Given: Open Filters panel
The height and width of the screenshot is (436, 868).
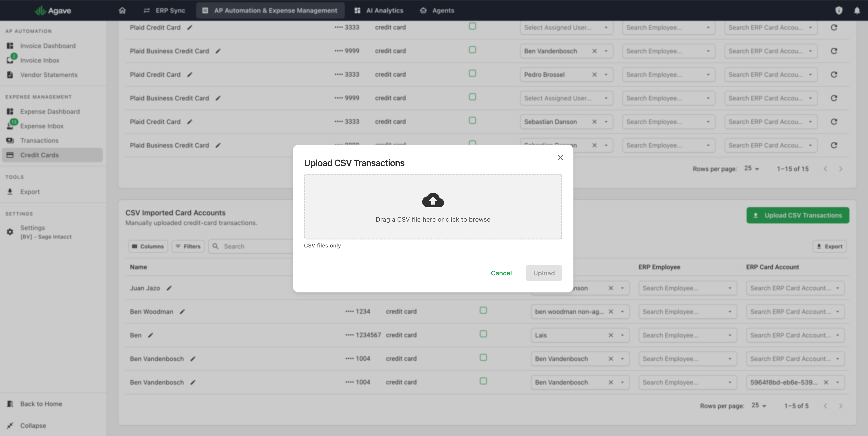Looking at the screenshot, I should point(188,246).
